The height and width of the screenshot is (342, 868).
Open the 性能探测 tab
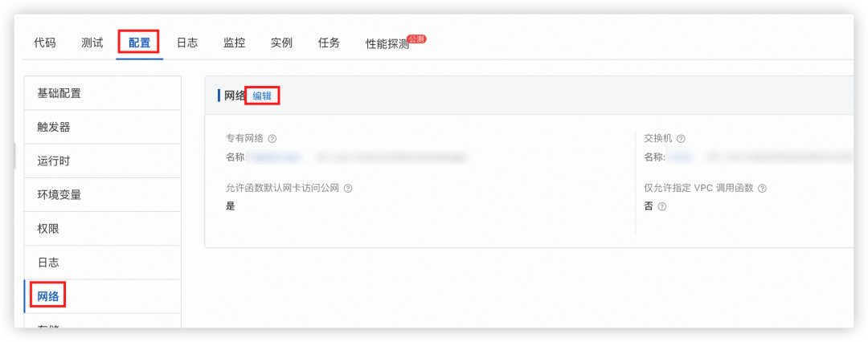[387, 44]
